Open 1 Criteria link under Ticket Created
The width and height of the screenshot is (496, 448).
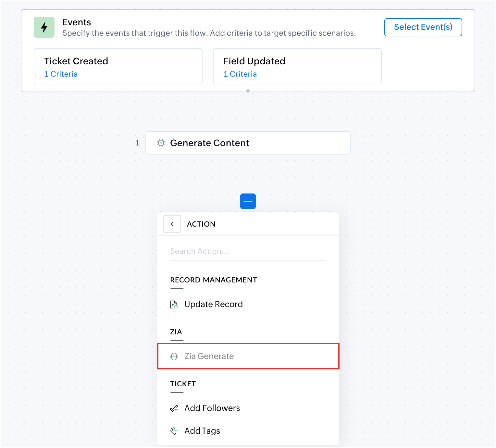[x=61, y=74]
